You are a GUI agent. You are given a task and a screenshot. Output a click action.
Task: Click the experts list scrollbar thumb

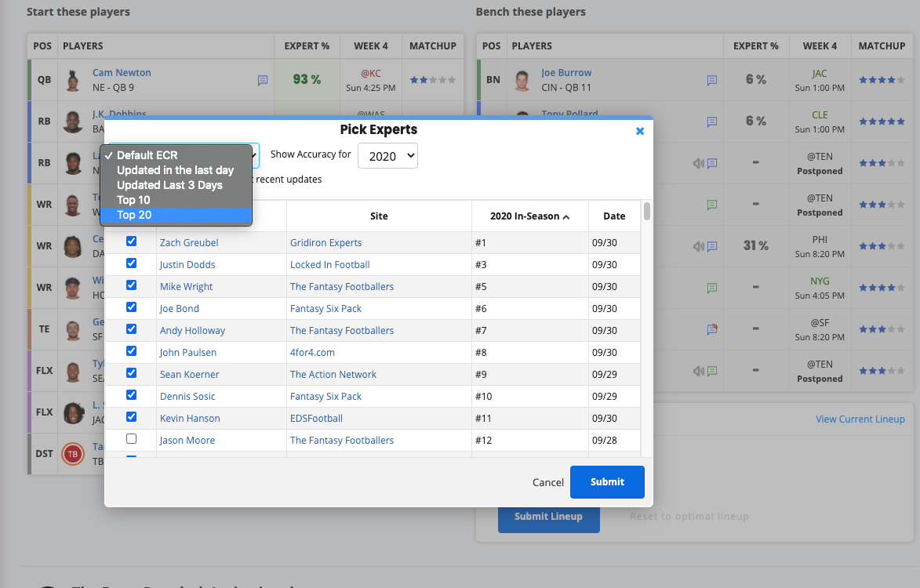[646, 211]
